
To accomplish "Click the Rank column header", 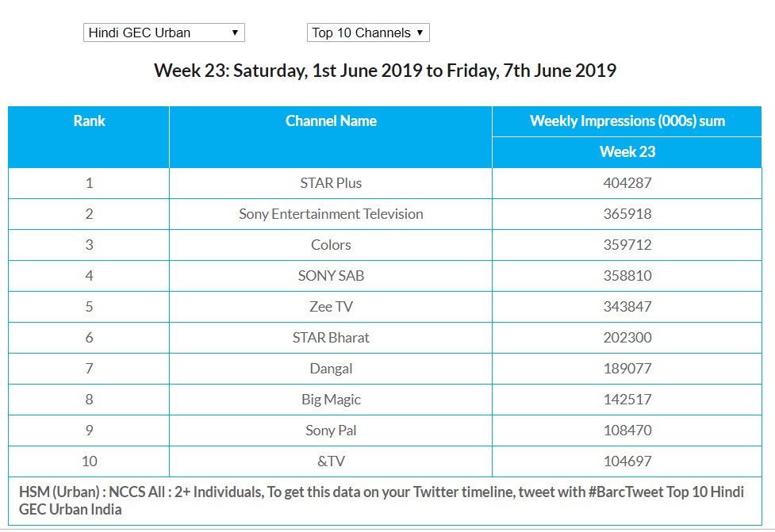I will point(89,121).
